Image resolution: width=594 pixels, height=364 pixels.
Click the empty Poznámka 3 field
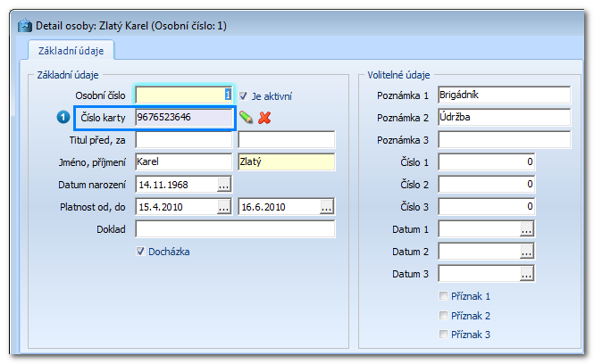coord(504,139)
